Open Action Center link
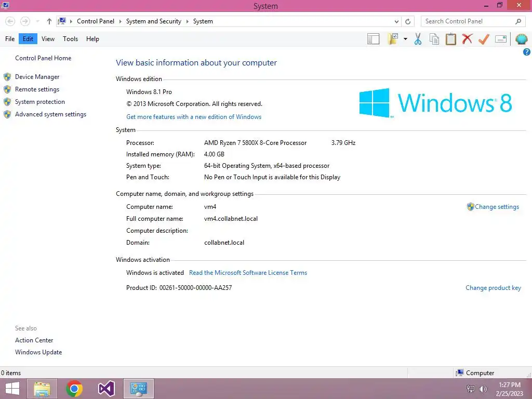Image resolution: width=532 pixels, height=399 pixels. pyautogui.click(x=34, y=340)
